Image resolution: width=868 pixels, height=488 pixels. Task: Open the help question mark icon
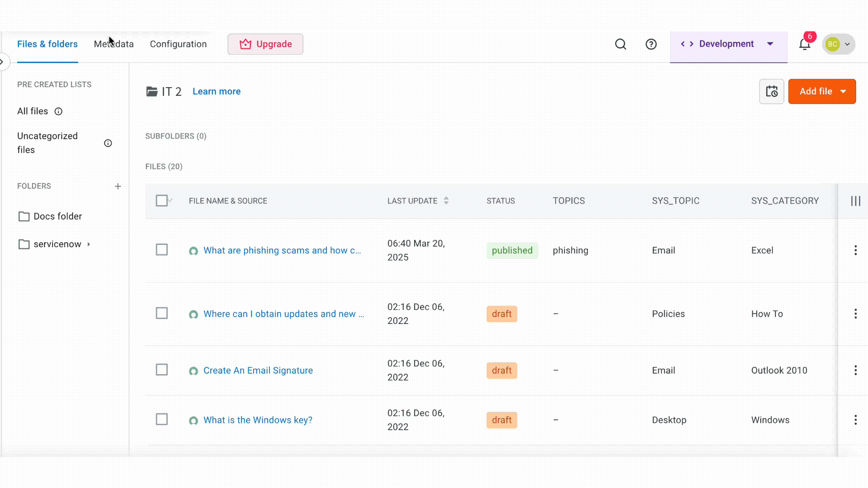coord(651,44)
